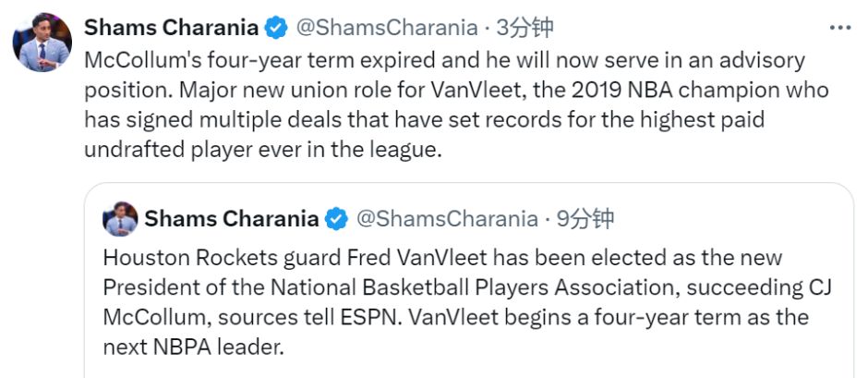Click the @ShamsCharania handle in the quoted tweet

[x=447, y=219]
